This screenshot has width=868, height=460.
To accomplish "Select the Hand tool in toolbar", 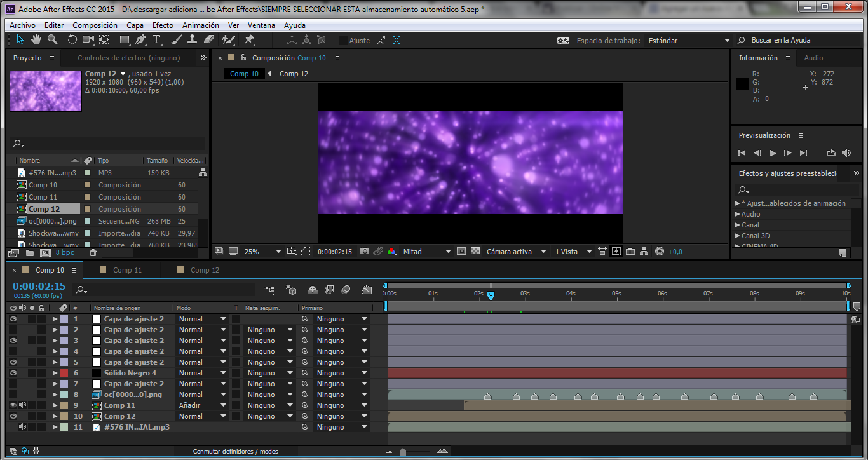I will 36,40.
